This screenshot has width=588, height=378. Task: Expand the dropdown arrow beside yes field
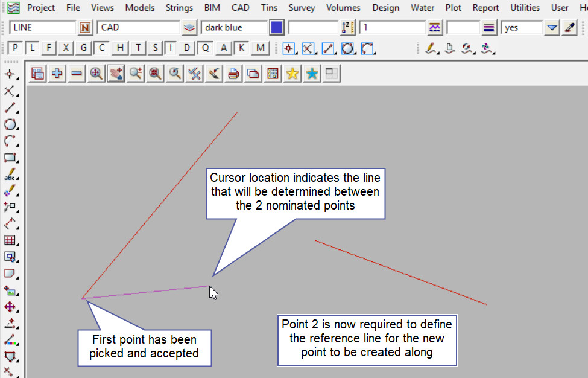pos(552,28)
